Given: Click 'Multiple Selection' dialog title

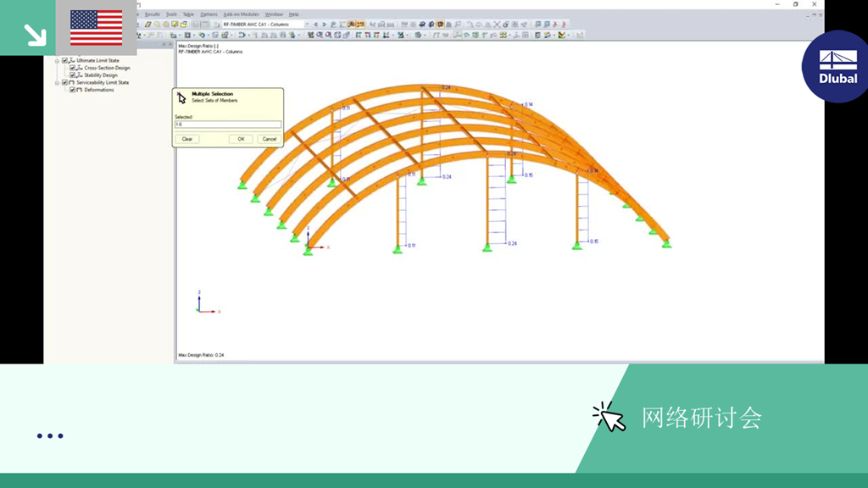Looking at the screenshot, I should tap(213, 94).
